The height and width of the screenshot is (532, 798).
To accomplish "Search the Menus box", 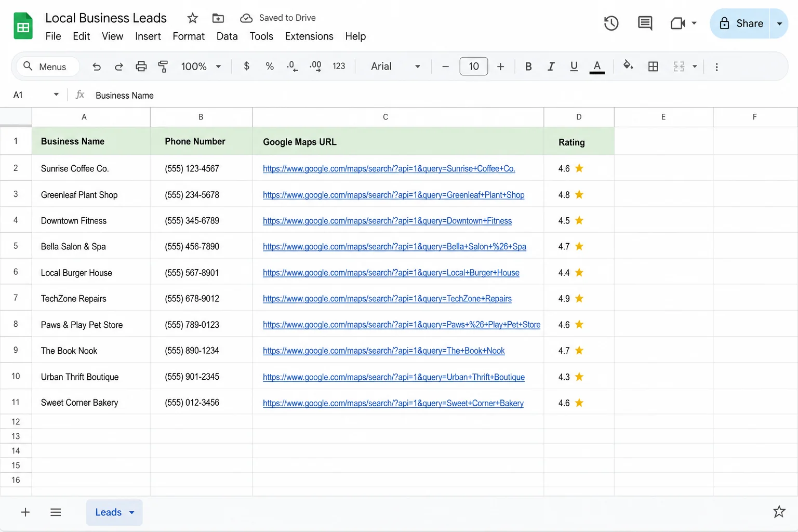I will click(48, 66).
